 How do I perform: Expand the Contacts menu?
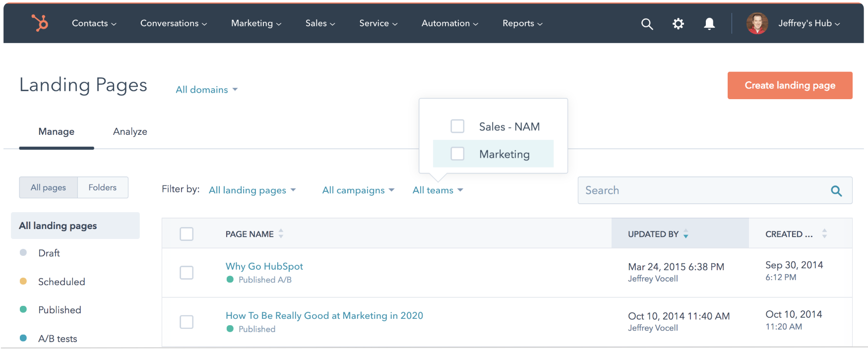coord(94,23)
